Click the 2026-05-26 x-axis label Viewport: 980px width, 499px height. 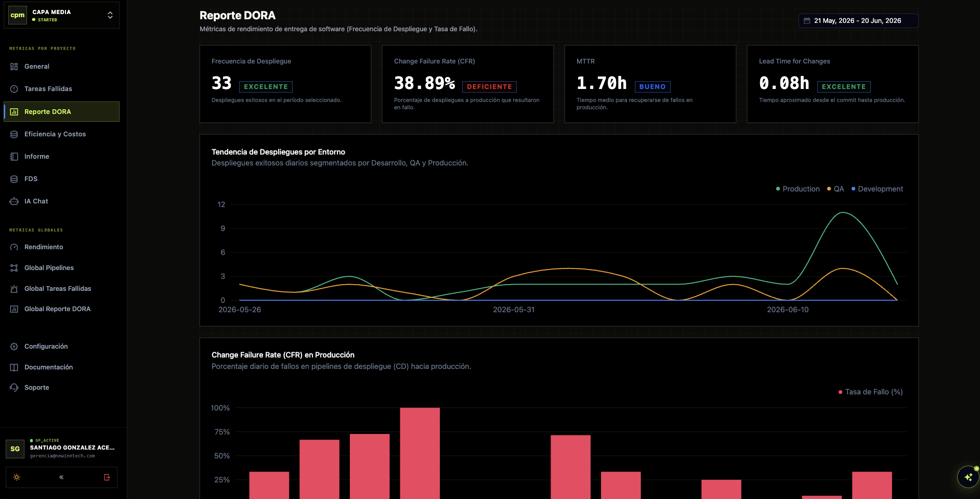pos(240,310)
